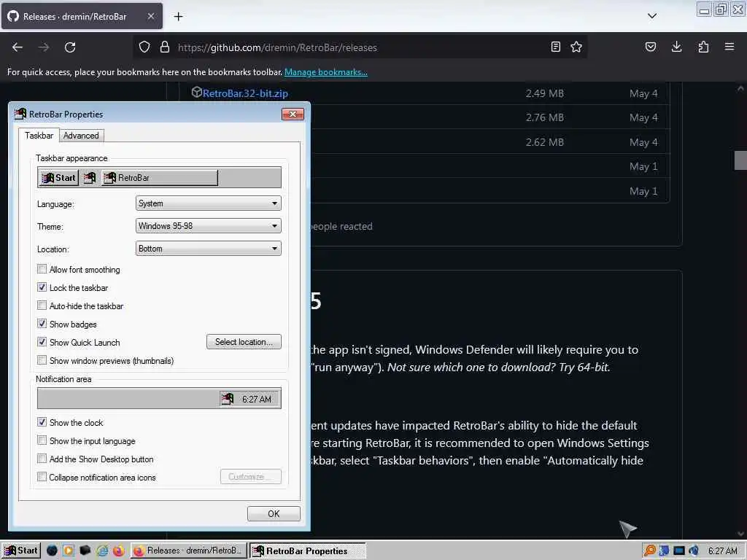Reload the GitHub releases page
The image size is (747, 560).
pos(70,47)
